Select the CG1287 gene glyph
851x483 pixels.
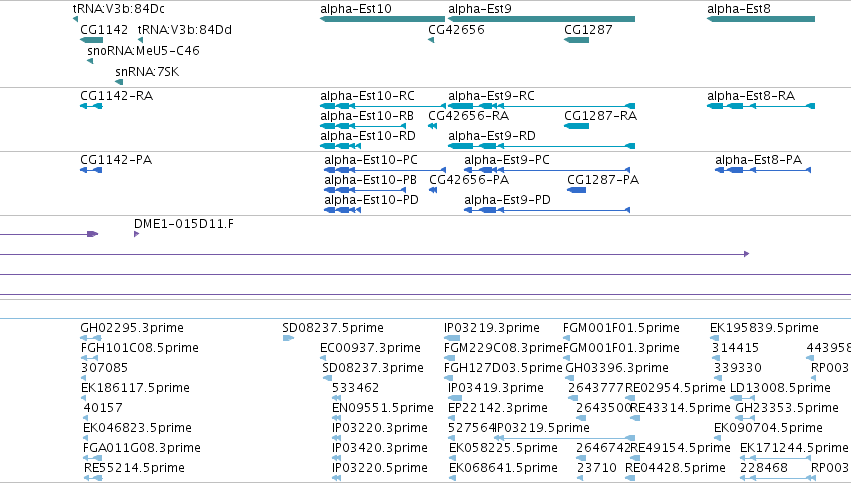click(576, 40)
